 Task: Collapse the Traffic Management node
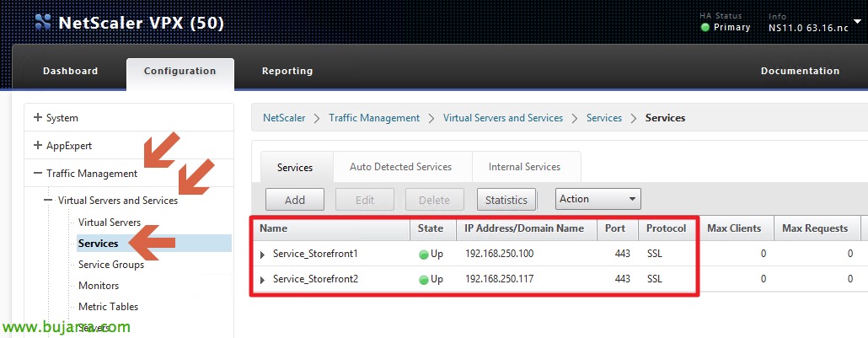38,173
